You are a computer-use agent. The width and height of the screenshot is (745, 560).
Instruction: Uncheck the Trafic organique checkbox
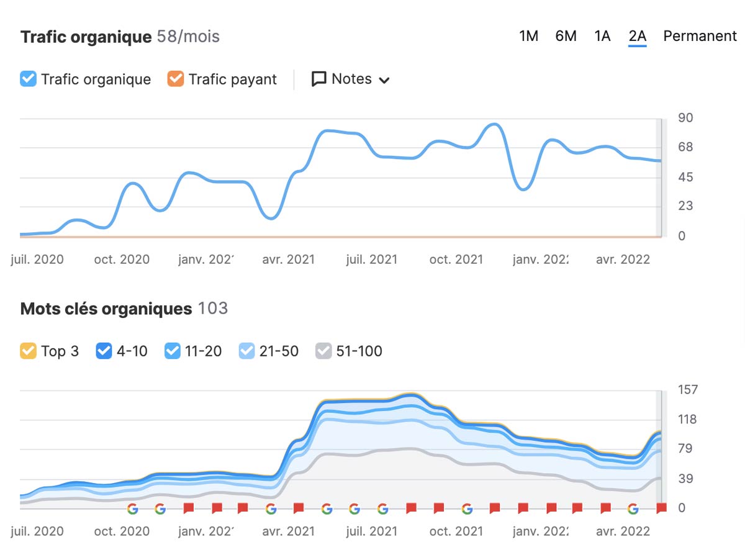(x=28, y=79)
